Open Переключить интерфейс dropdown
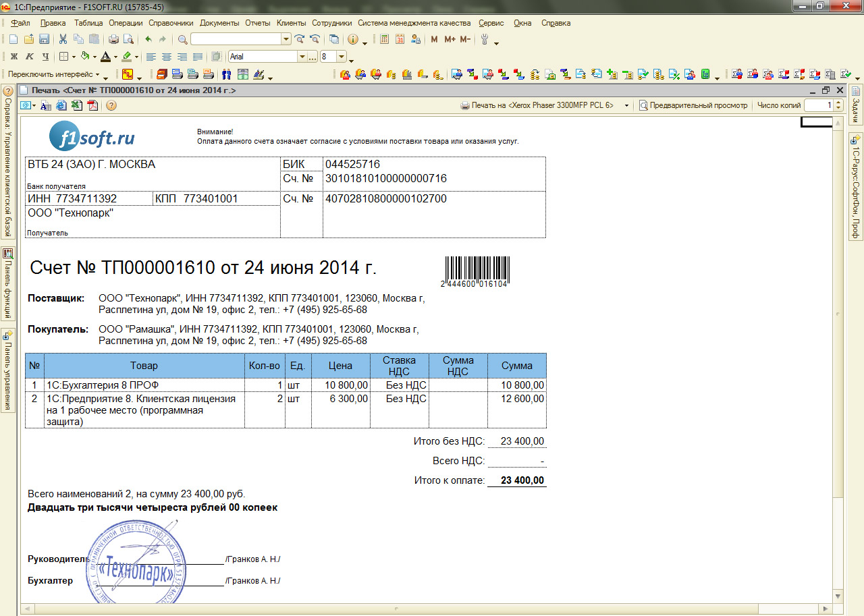 54,74
